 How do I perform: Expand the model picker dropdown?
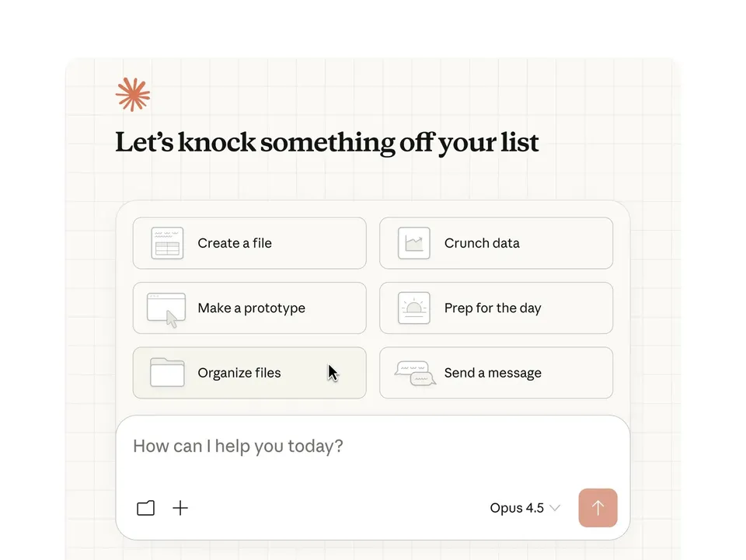(525, 508)
